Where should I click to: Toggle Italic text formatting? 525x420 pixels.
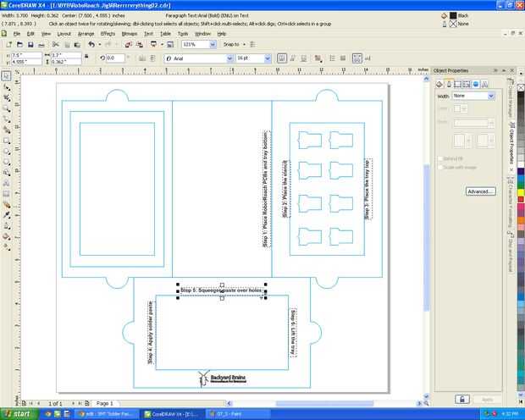(293, 58)
